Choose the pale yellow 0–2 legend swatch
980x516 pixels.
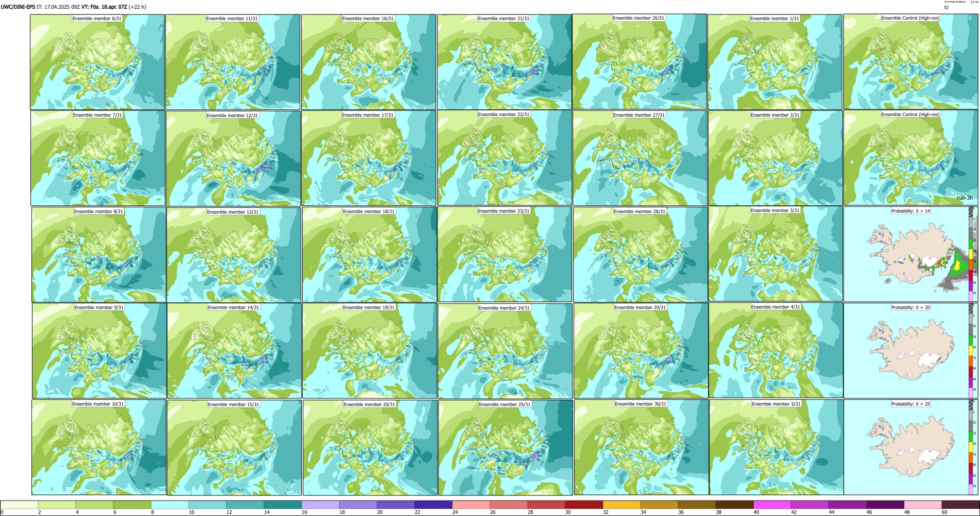(x=19, y=505)
